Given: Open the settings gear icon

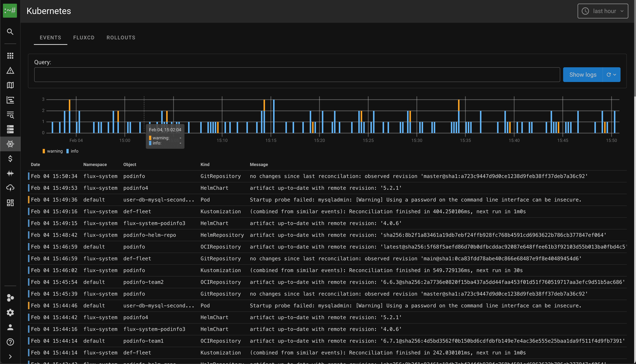Looking at the screenshot, I should (10, 313).
